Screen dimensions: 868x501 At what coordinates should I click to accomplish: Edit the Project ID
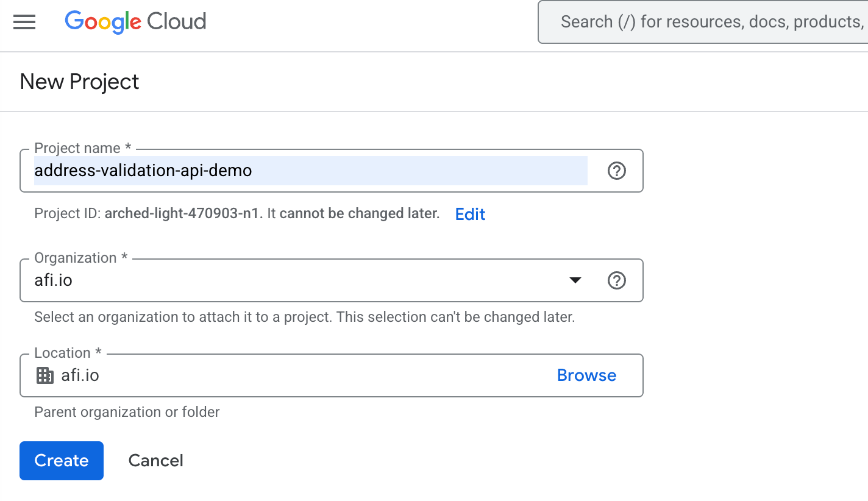coord(469,214)
